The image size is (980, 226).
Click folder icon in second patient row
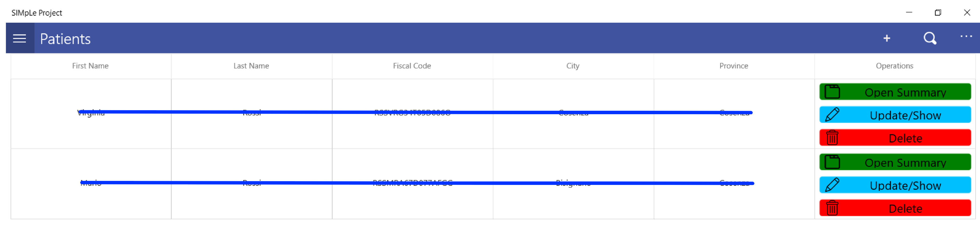(832, 162)
